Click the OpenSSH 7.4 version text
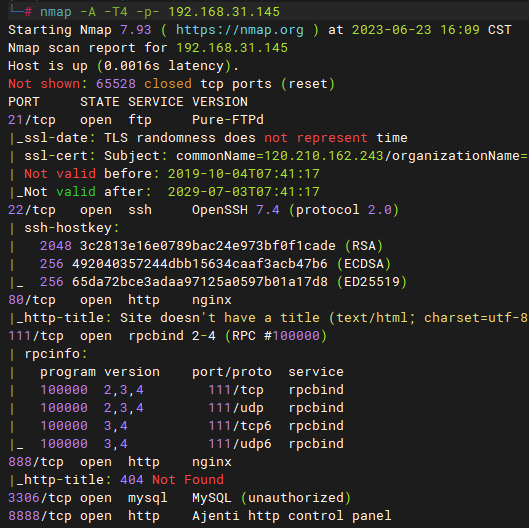This screenshot has height=528, width=529. (x=236, y=210)
